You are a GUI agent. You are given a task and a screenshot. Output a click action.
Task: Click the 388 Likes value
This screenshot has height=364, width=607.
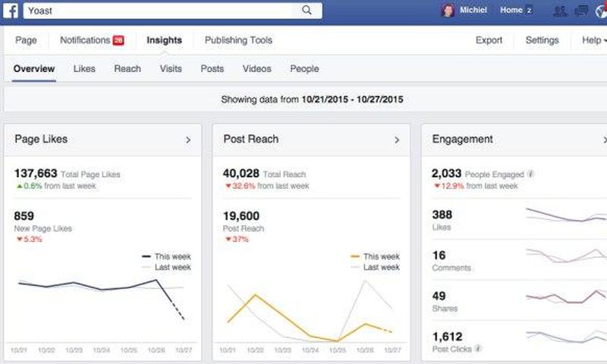(442, 215)
